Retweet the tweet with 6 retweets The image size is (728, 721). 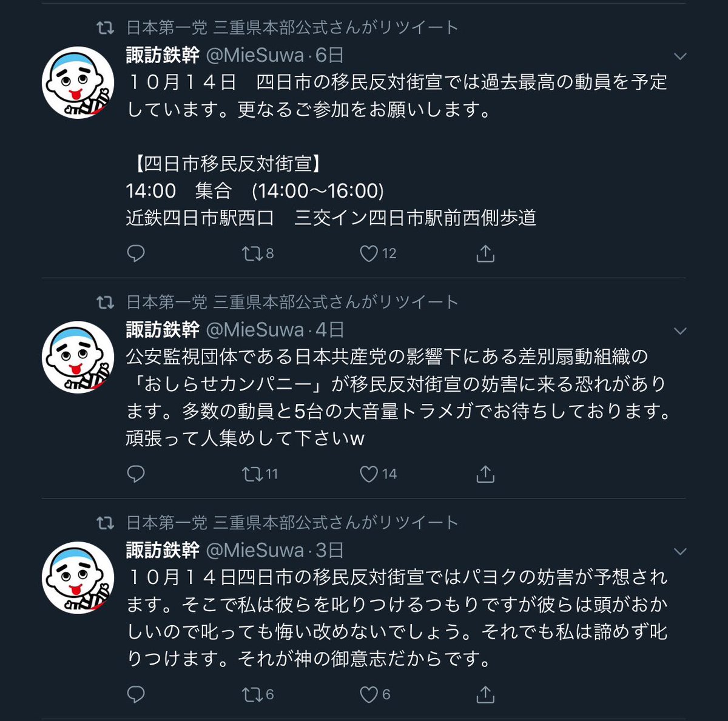tap(258, 694)
